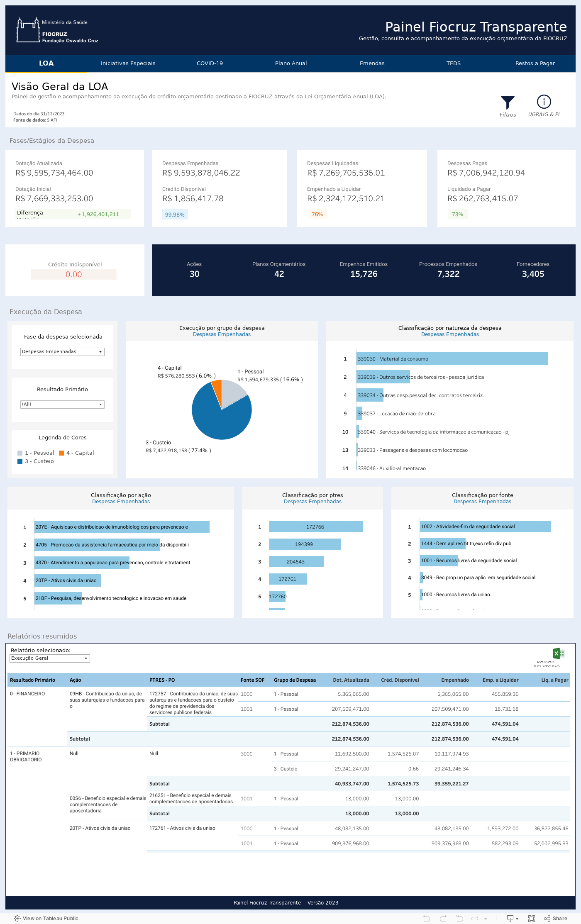Download report via Excel icon

pyautogui.click(x=559, y=653)
